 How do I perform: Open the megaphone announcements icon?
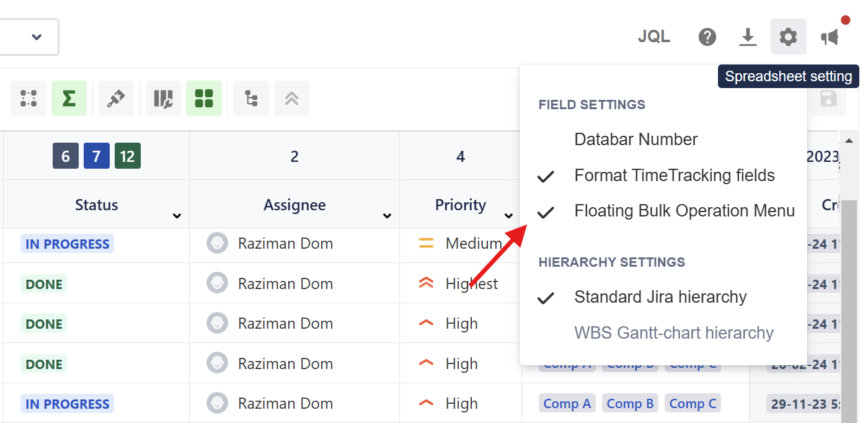[830, 37]
